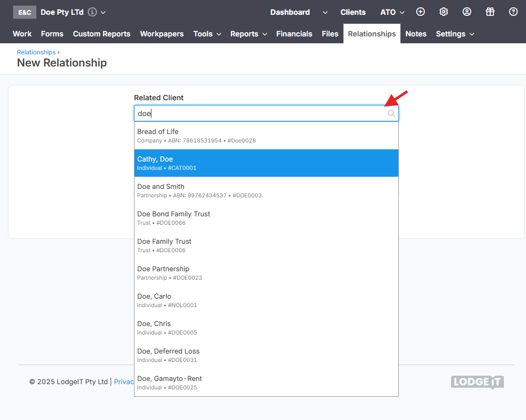Open the Dashboard link
The height and width of the screenshot is (420, 526).
tap(290, 13)
